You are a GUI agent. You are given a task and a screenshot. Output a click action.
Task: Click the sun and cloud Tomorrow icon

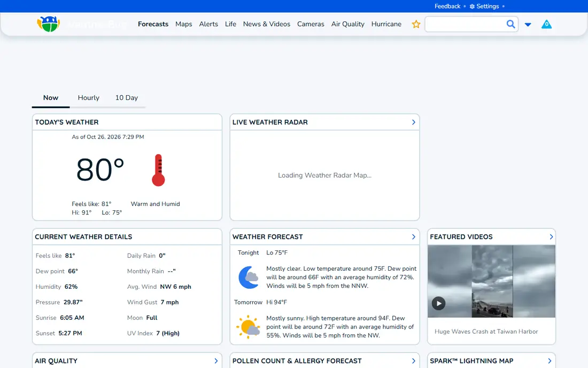[x=248, y=327]
